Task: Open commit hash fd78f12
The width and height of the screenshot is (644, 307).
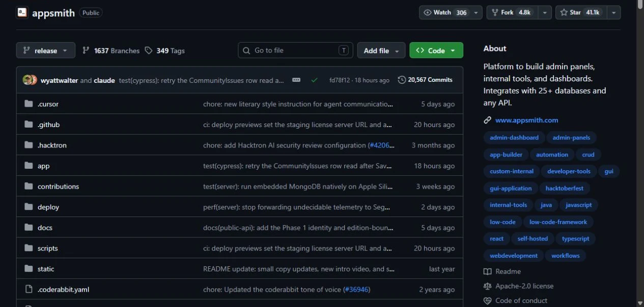Action: [341, 80]
